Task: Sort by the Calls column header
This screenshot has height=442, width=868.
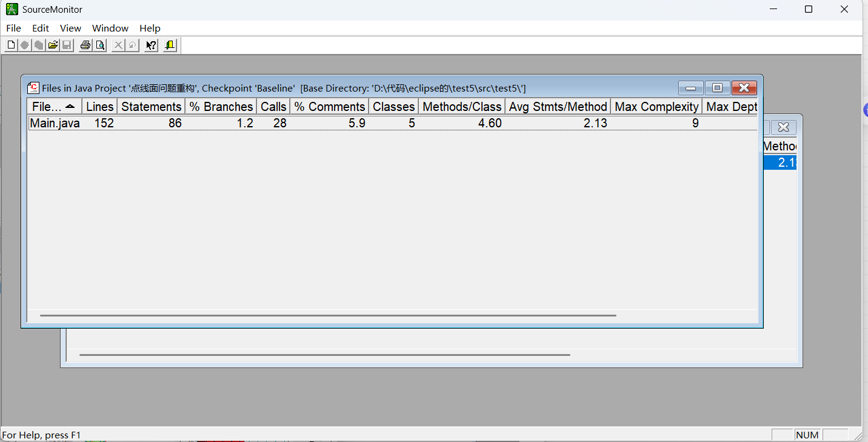Action: (x=273, y=107)
